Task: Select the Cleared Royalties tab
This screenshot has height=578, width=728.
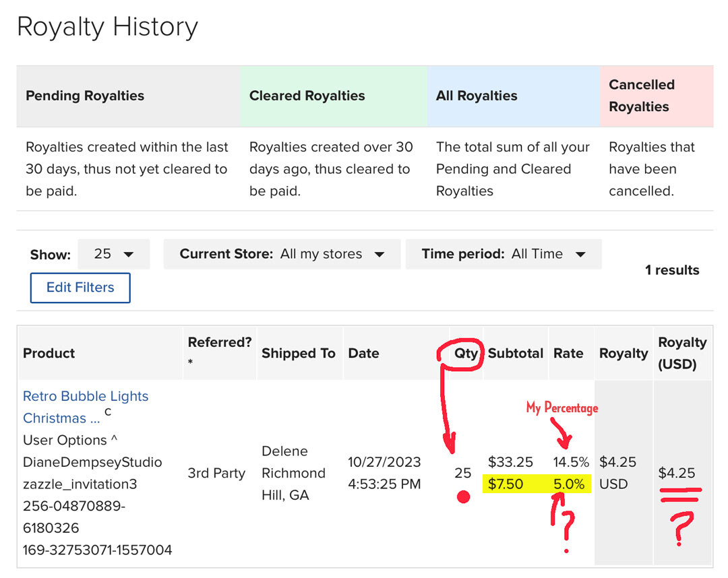Action: (x=334, y=96)
